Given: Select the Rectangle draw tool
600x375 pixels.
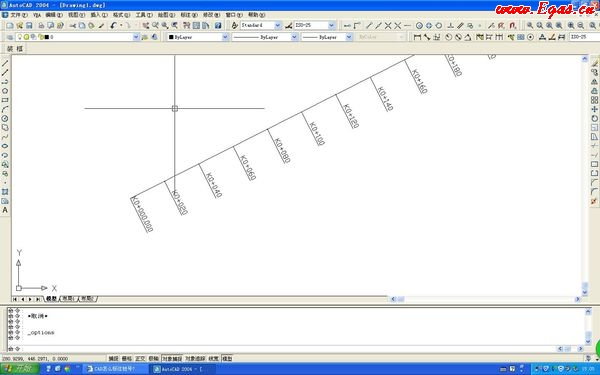Looking at the screenshot, I should [x=5, y=100].
